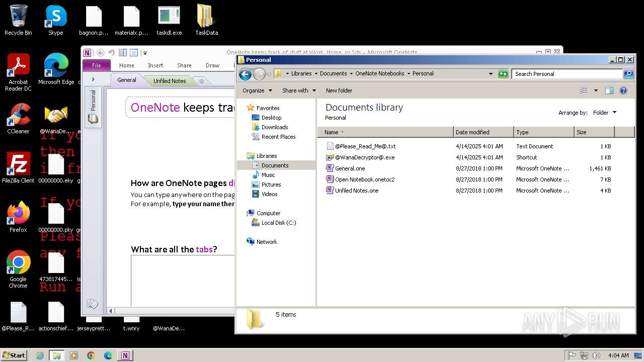This screenshot has height=362, width=644.
Task: Switch to the Home ribbon tab
Action: tap(127, 65)
